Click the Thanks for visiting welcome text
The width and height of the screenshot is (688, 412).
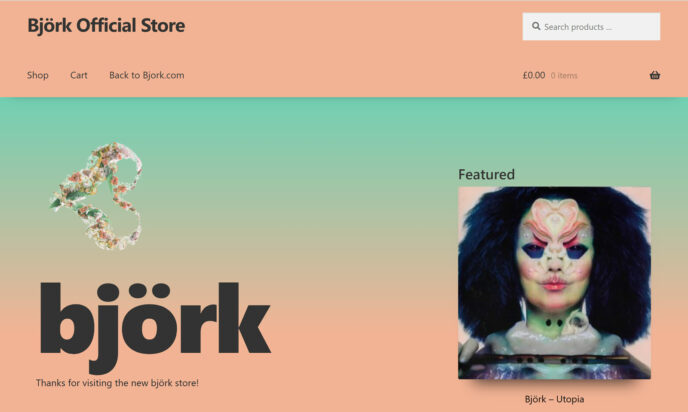click(x=117, y=383)
